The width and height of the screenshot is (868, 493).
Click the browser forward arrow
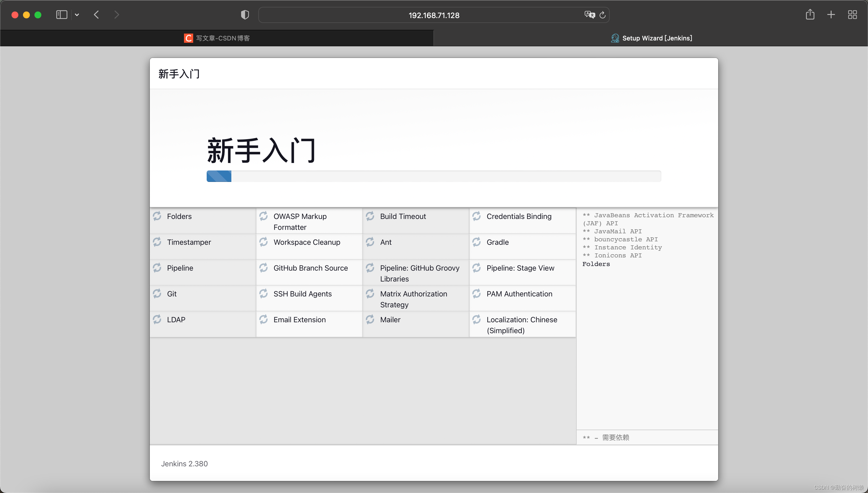coord(117,15)
